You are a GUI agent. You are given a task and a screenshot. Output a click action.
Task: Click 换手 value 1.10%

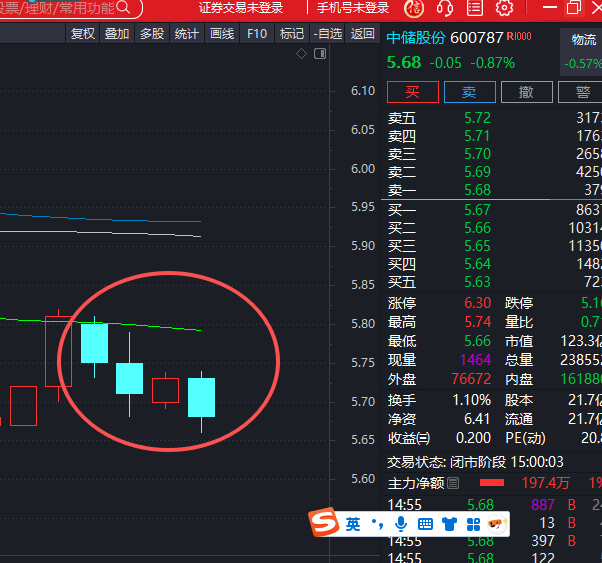coord(472,400)
